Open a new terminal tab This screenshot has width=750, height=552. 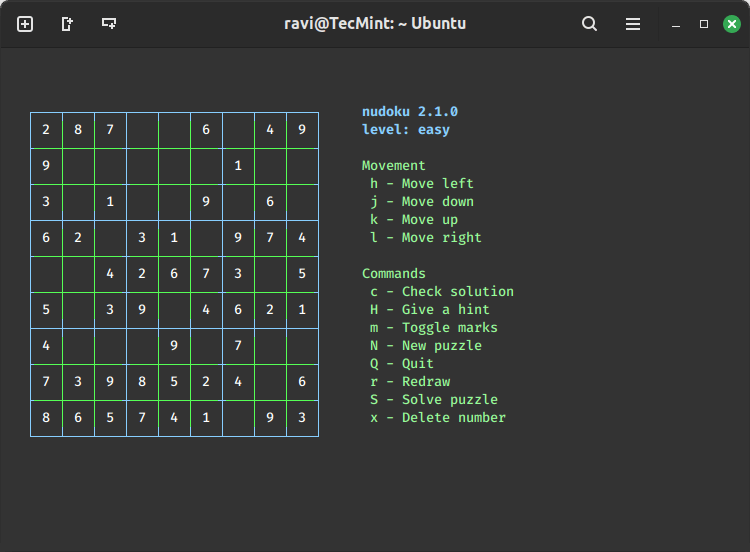coord(25,24)
